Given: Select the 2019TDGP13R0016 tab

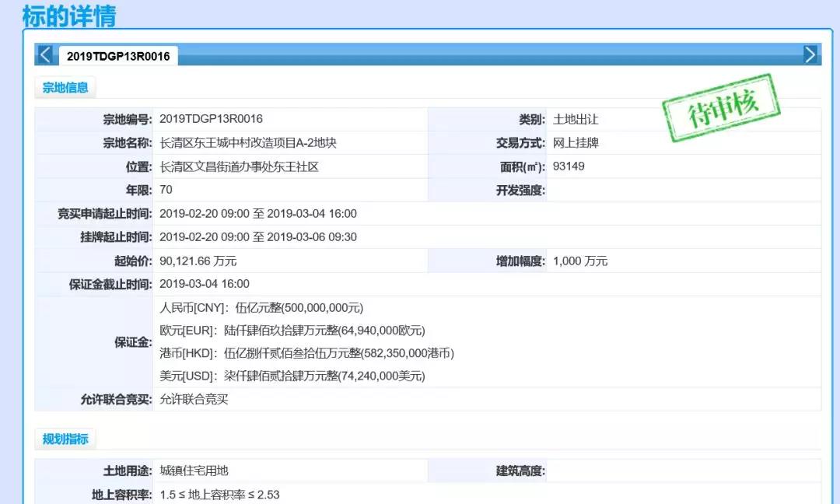Looking at the screenshot, I should click(118, 56).
